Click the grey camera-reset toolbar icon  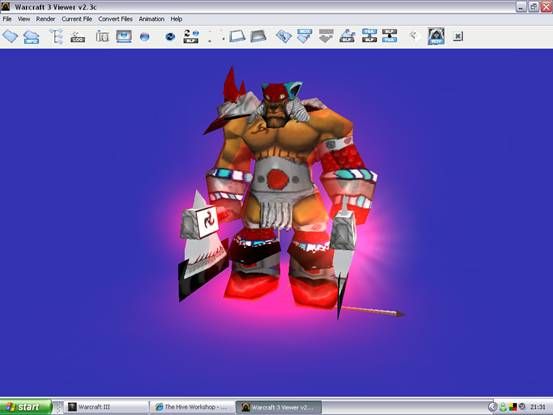coord(78,37)
